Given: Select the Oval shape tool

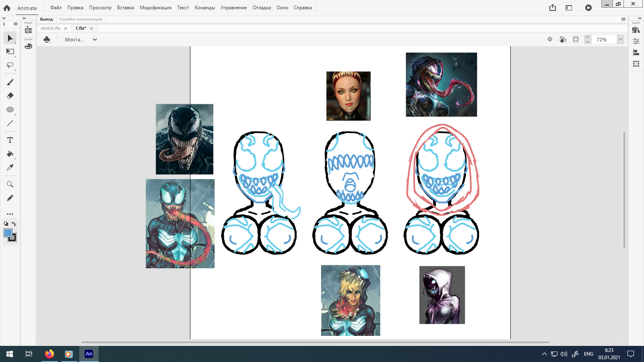Looking at the screenshot, I should (x=10, y=109).
